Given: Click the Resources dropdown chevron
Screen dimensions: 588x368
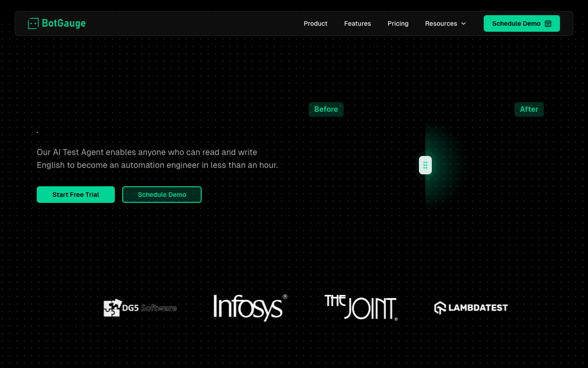Looking at the screenshot, I should coord(464,23).
